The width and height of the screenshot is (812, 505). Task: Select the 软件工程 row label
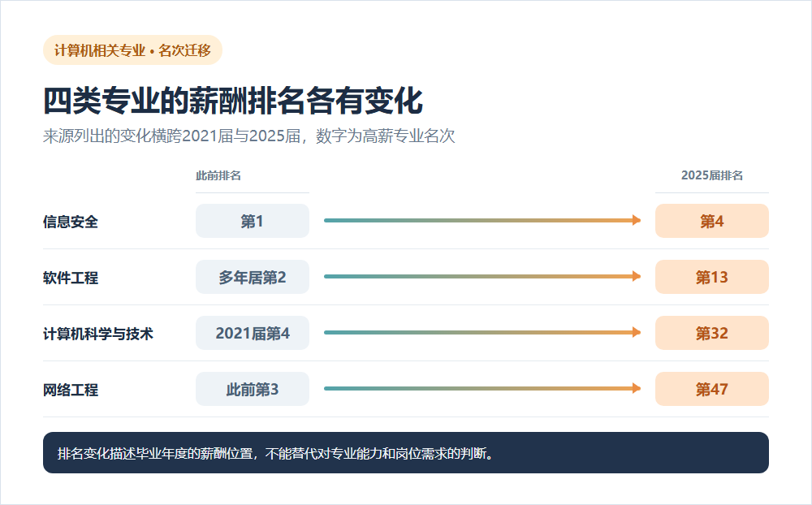tap(71, 278)
